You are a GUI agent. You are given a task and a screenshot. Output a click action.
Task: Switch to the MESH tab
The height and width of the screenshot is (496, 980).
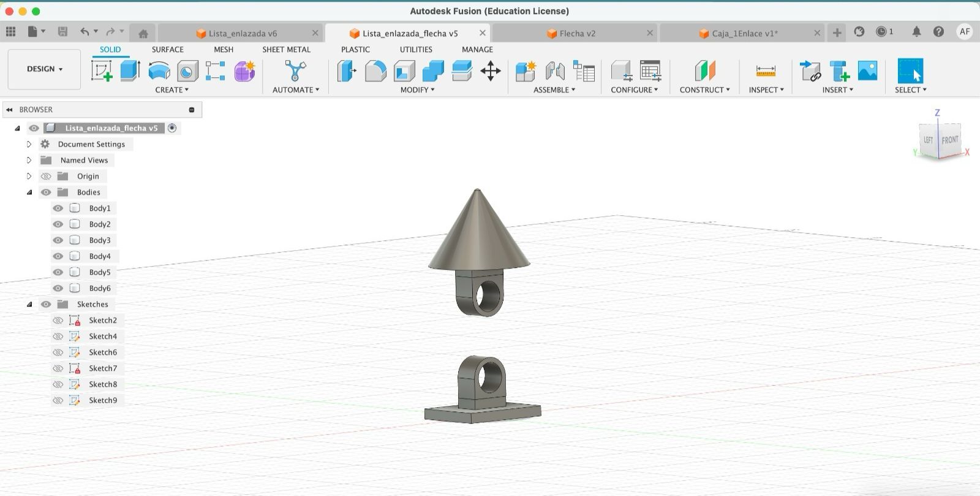point(223,50)
